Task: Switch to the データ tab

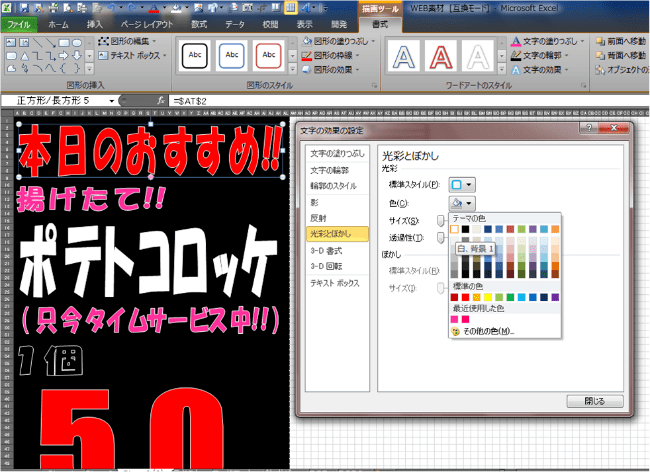Action: coord(235,24)
